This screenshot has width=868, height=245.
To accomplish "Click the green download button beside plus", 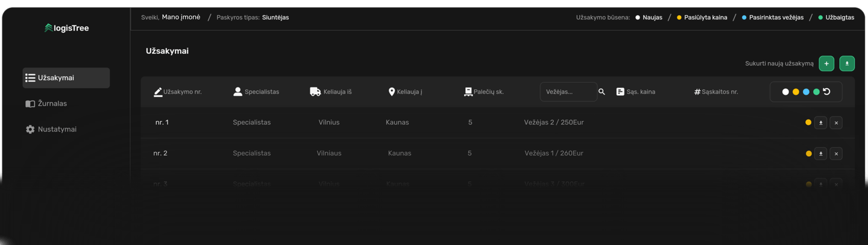I will [847, 63].
